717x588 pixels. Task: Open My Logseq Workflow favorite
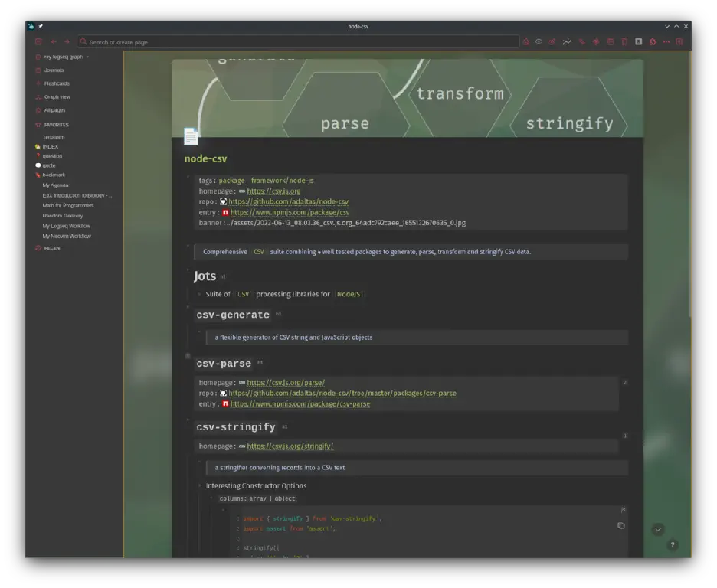pyautogui.click(x=67, y=226)
